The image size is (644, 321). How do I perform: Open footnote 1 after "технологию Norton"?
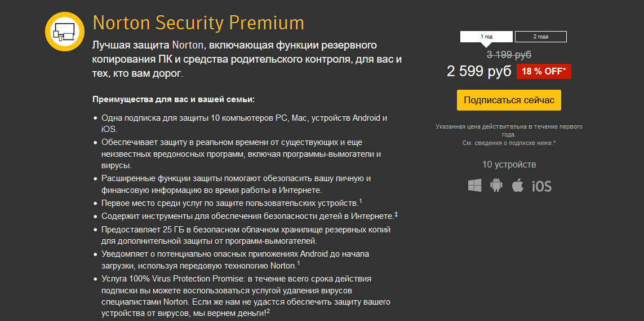pyautogui.click(x=299, y=263)
